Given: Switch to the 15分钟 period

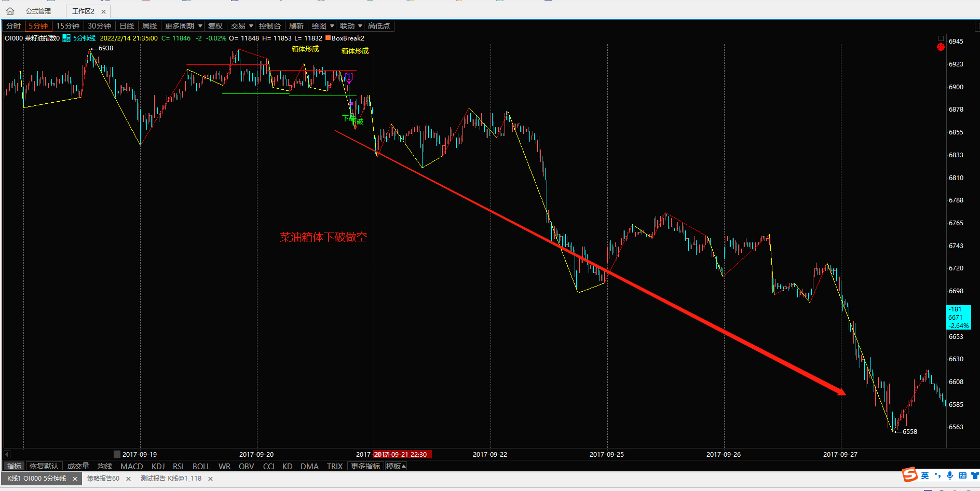Looking at the screenshot, I should [x=67, y=26].
